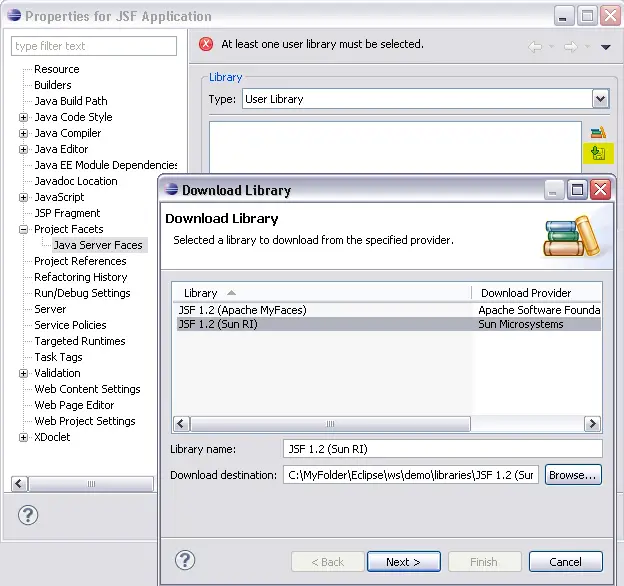Click the forward navigation arrow icon

click(x=570, y=46)
